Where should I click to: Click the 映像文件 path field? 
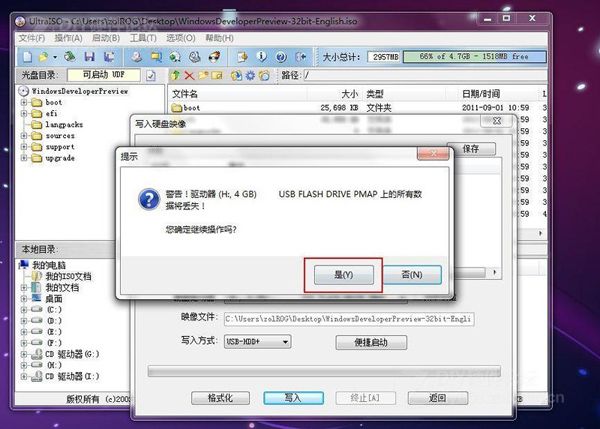point(349,319)
